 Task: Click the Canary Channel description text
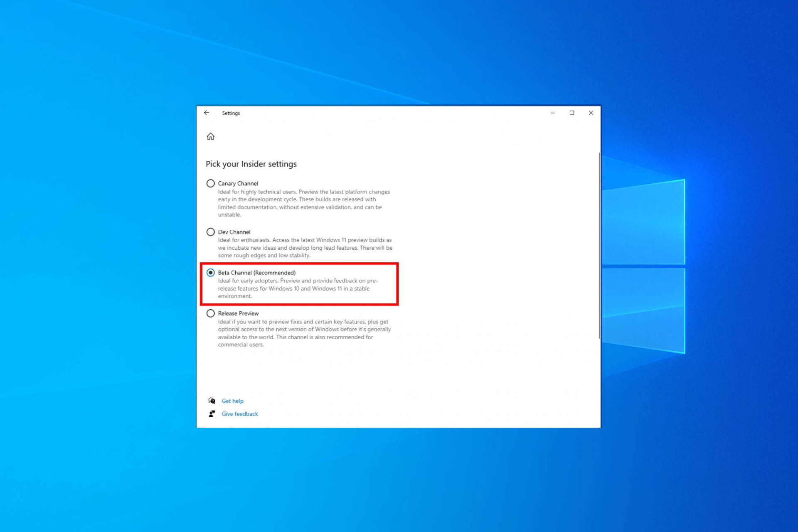[304, 203]
